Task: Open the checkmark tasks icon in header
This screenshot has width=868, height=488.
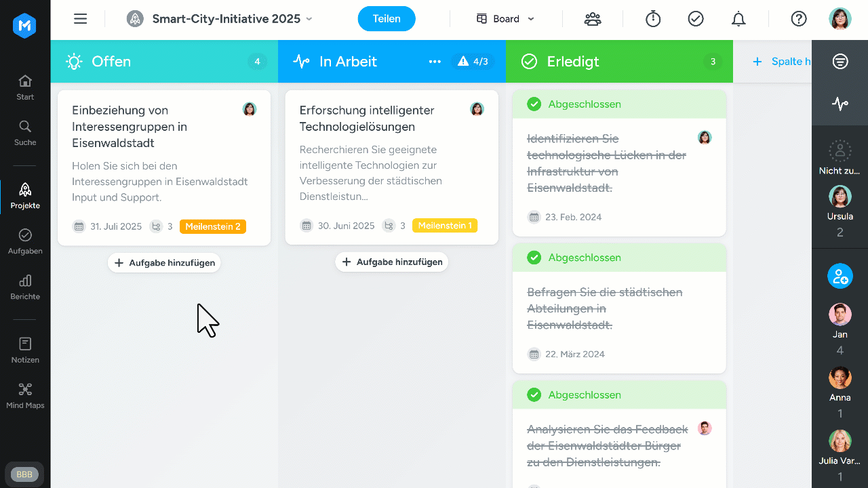Action: point(696,19)
